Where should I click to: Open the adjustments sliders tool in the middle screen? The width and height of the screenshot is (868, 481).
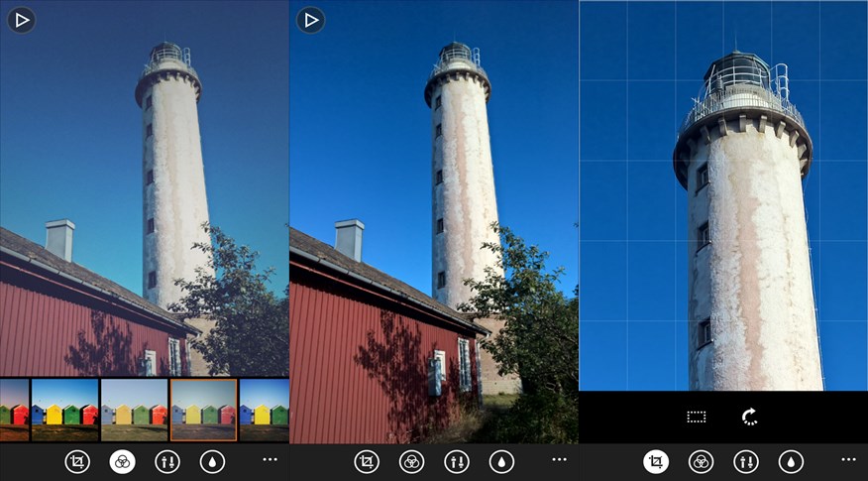[457, 461]
